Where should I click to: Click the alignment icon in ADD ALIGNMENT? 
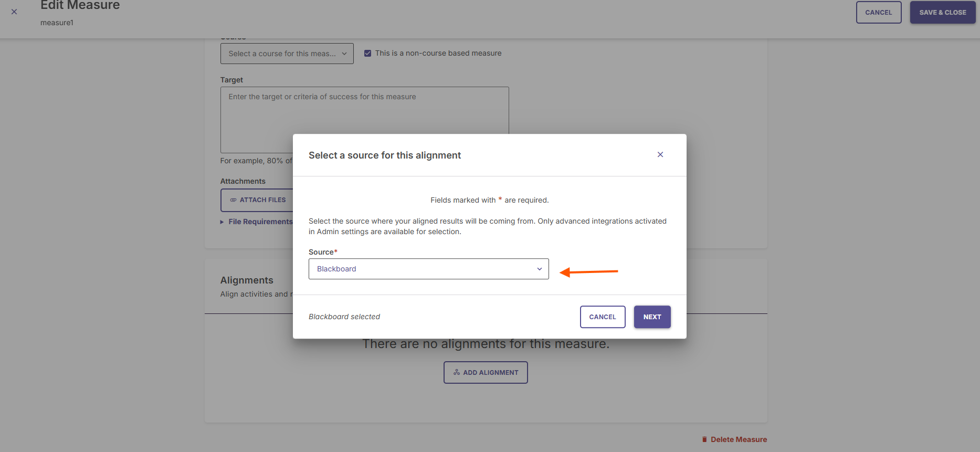coord(457,372)
